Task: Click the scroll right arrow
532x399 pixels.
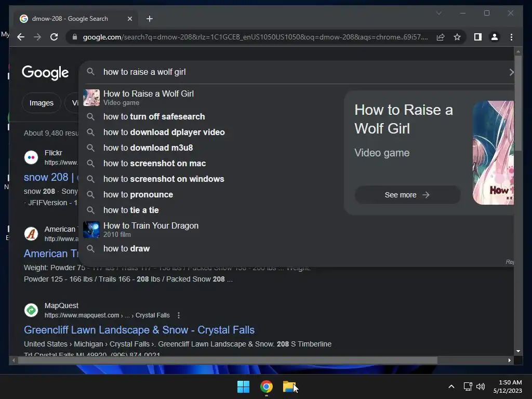Action: 510,361
